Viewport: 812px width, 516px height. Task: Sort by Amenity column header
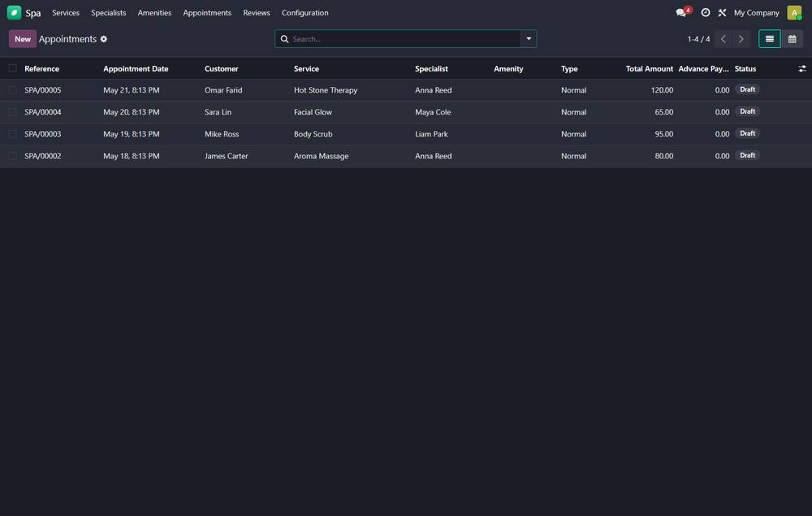(508, 68)
